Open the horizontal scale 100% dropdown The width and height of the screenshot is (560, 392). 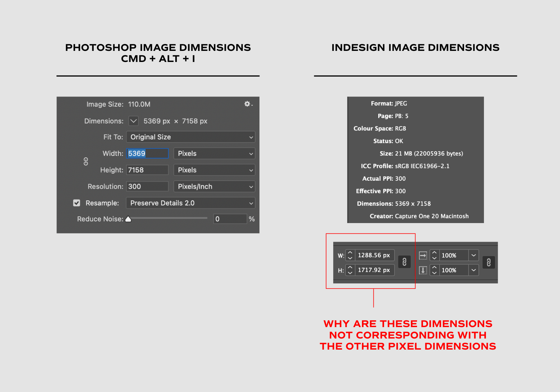[474, 255]
